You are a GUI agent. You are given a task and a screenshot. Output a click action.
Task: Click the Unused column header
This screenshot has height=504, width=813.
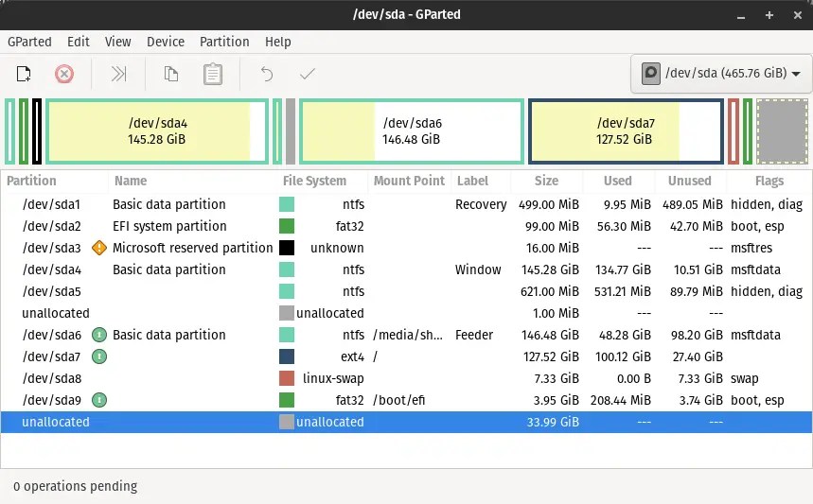[x=690, y=181]
